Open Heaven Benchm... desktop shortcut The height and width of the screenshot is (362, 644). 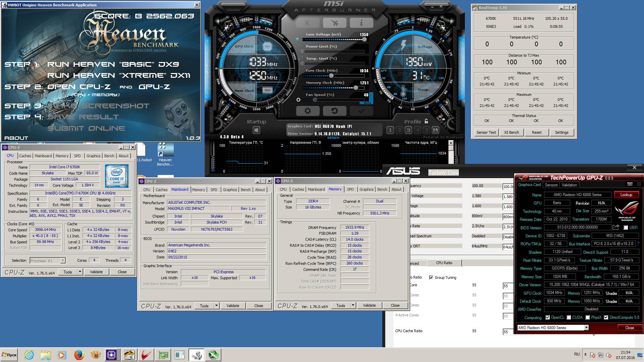[165, 155]
